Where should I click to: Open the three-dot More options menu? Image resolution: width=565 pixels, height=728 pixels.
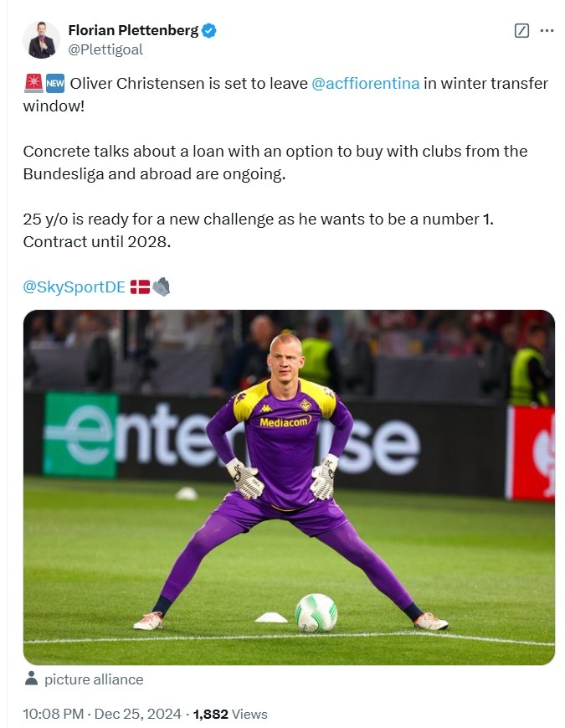point(547,31)
